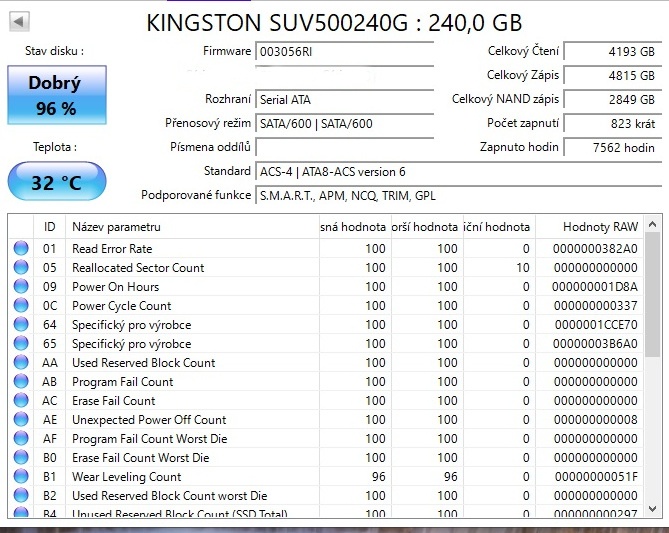
Task: Click the Podporované funkce field
Action: pyautogui.click(x=459, y=195)
